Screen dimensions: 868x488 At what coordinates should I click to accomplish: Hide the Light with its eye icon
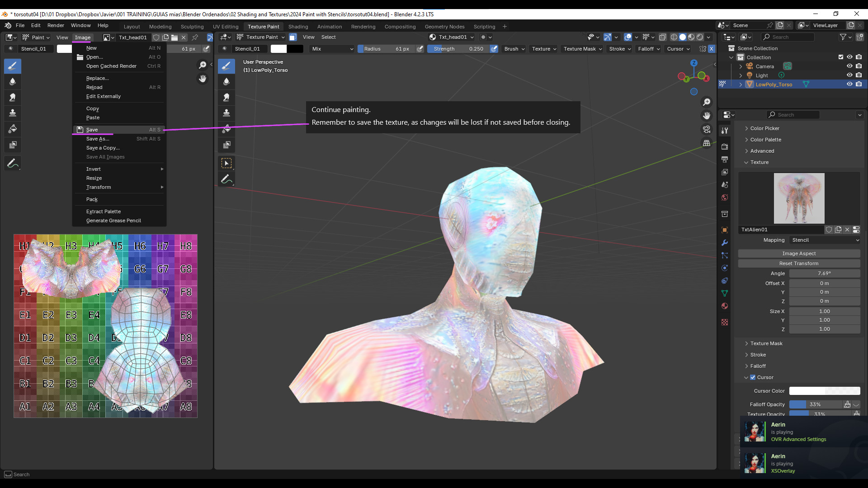point(849,75)
